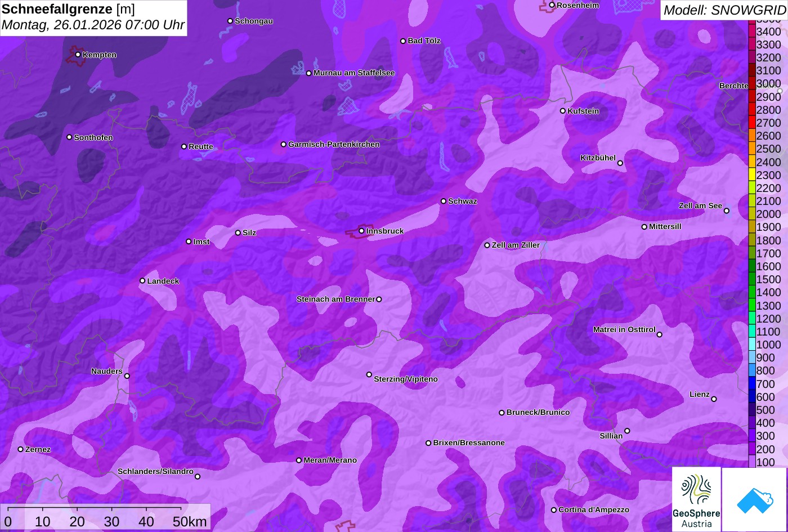The height and width of the screenshot is (532, 788).
Task: Click the date Montag, 26.01.2026 07:00 Uhr
Action: [x=92, y=25]
